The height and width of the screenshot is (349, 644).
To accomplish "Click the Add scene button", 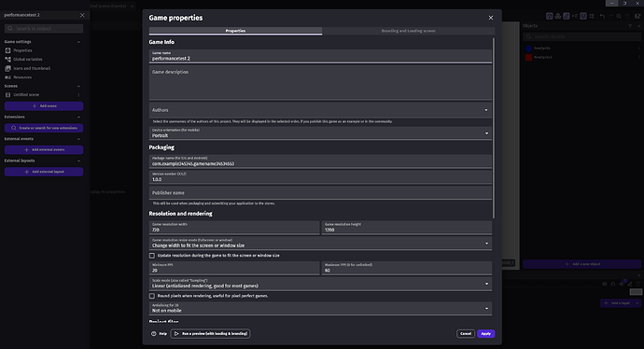I will (x=44, y=106).
